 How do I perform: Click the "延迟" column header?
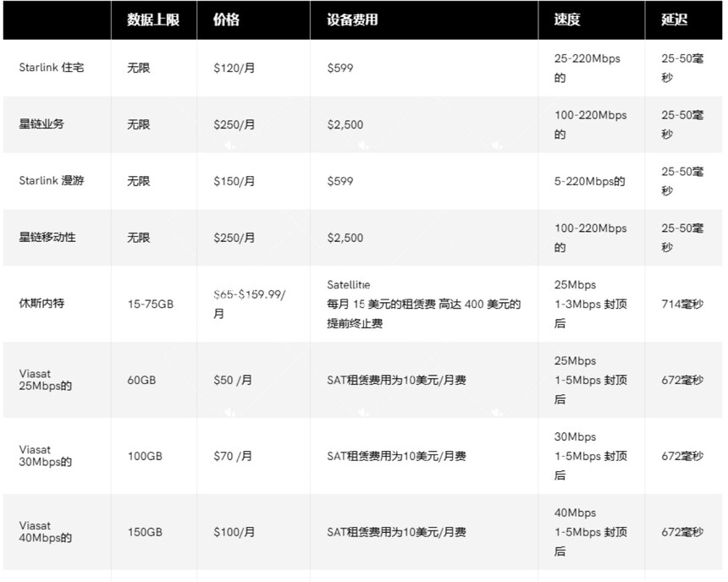(x=674, y=20)
